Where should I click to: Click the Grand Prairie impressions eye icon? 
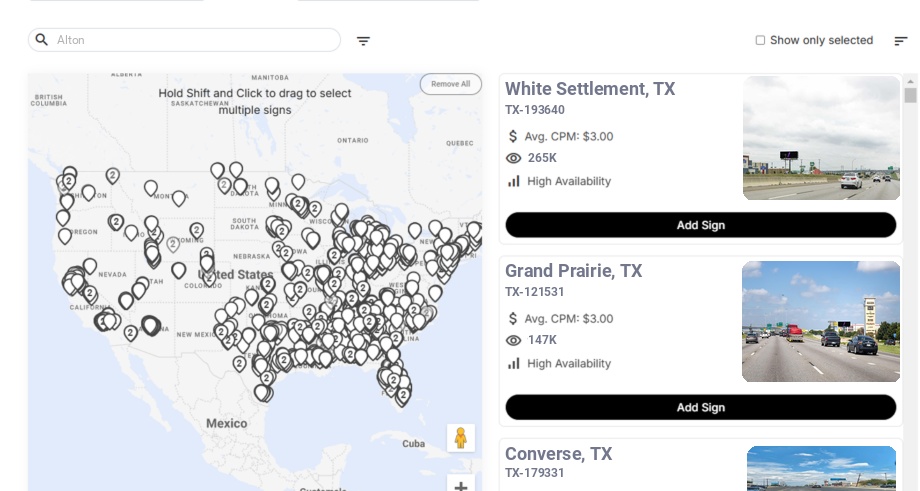(x=514, y=340)
